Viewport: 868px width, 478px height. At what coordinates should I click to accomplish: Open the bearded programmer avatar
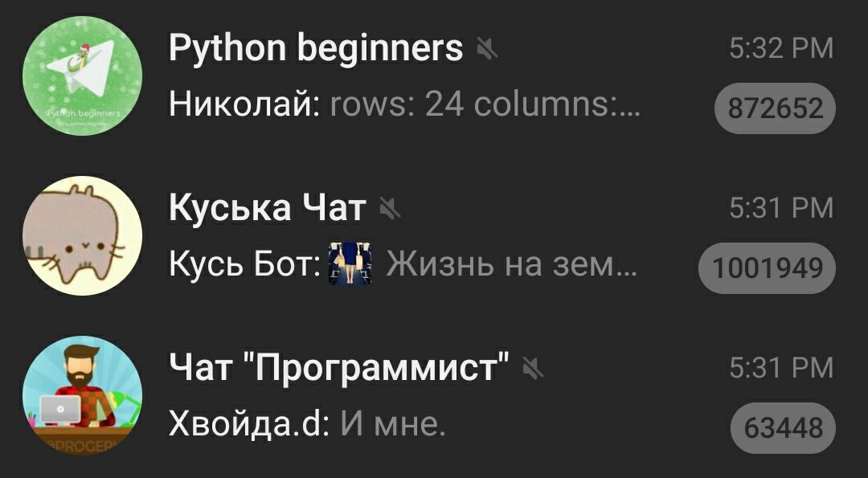[82, 395]
